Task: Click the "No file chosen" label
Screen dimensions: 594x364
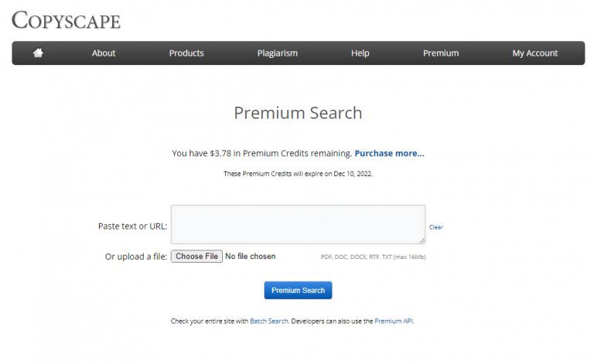Action: [x=251, y=257]
